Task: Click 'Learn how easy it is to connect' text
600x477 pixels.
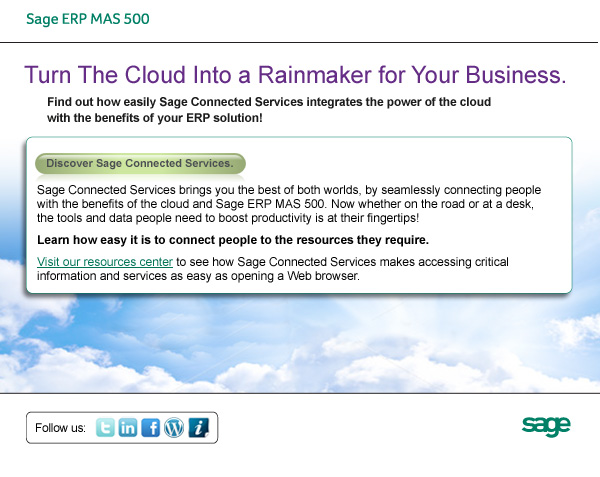Action: (233, 240)
